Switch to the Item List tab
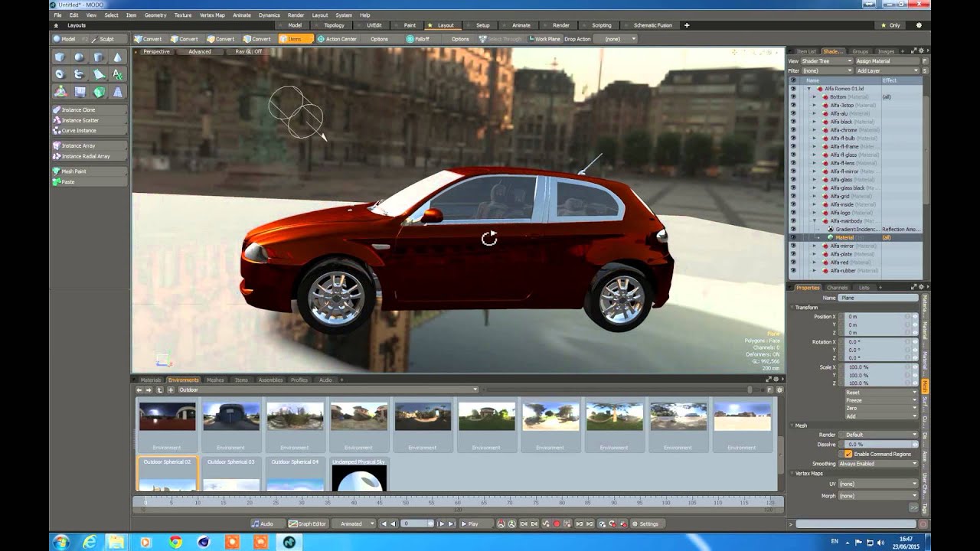The width and height of the screenshot is (980, 551). (806, 51)
